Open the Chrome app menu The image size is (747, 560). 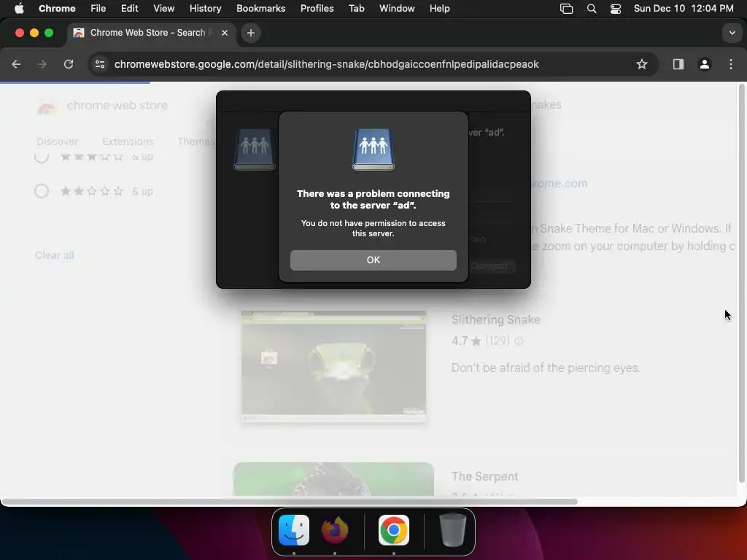point(57,9)
